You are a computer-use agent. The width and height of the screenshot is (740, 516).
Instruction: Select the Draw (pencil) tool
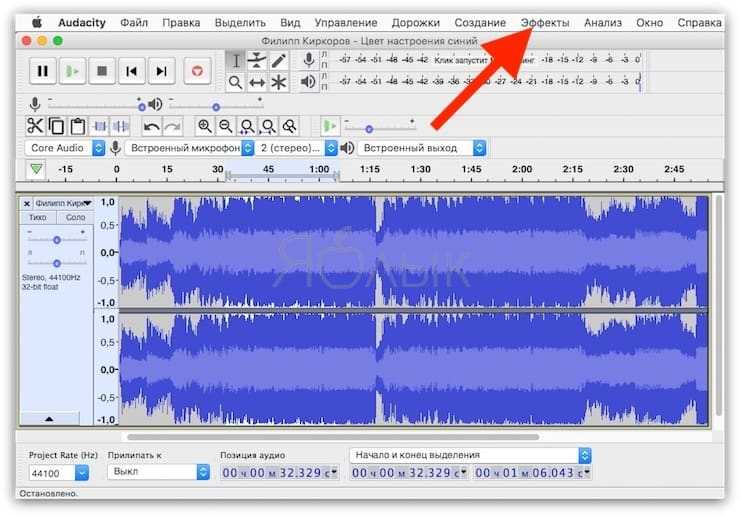tap(278, 61)
